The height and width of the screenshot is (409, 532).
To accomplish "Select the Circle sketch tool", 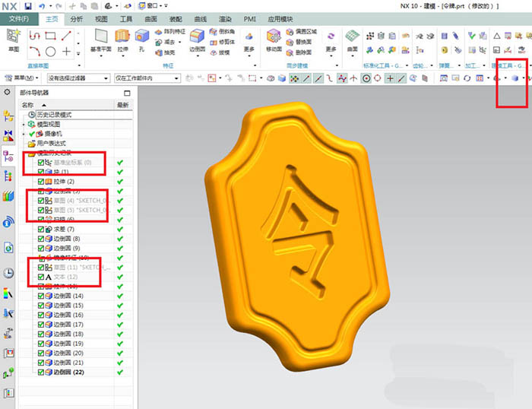I will click(51, 51).
